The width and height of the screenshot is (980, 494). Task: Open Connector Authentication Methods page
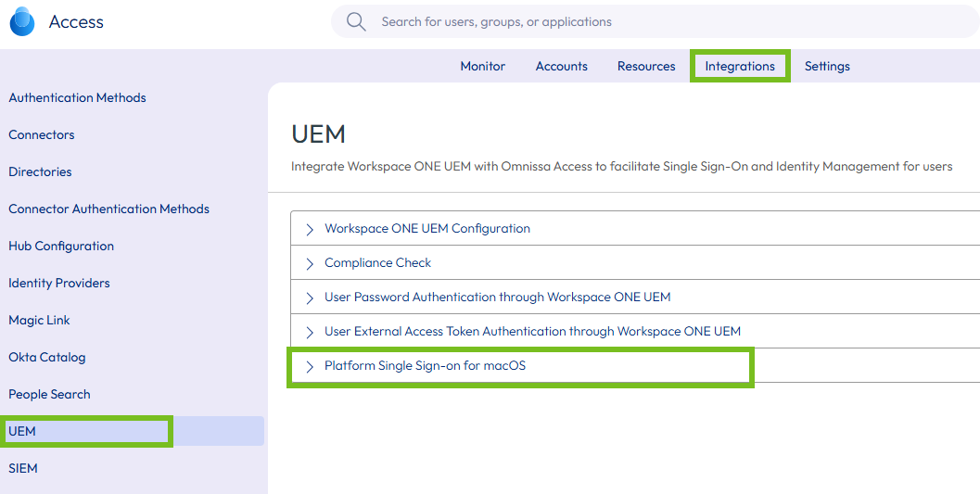pyautogui.click(x=108, y=209)
